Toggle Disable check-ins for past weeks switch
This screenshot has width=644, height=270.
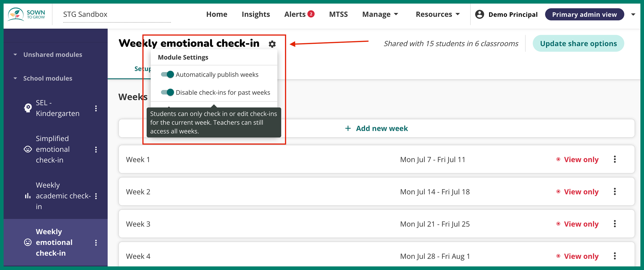pyautogui.click(x=167, y=92)
